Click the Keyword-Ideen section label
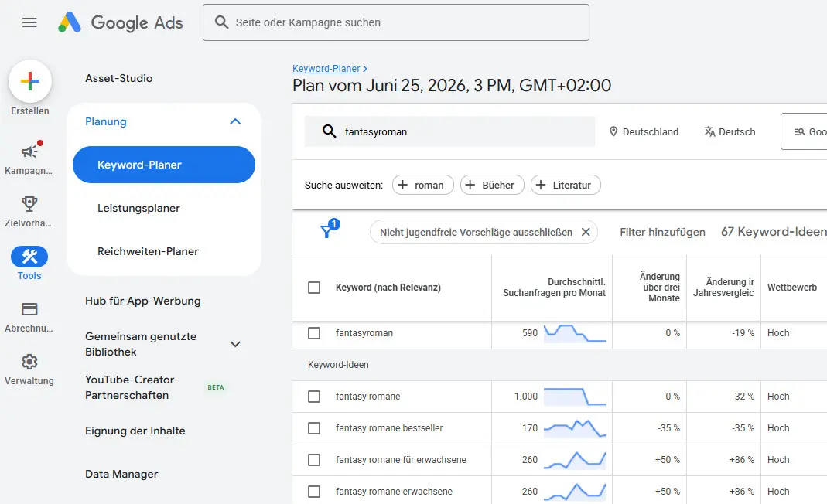Screen dimensions: 827x504 pyautogui.click(x=338, y=365)
